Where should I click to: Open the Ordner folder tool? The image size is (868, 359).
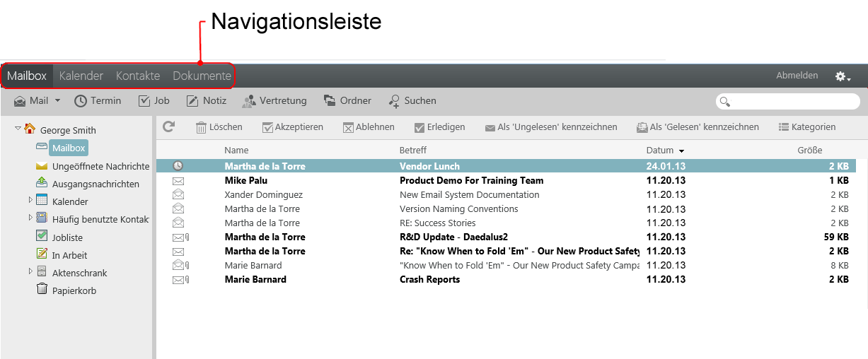coord(347,101)
